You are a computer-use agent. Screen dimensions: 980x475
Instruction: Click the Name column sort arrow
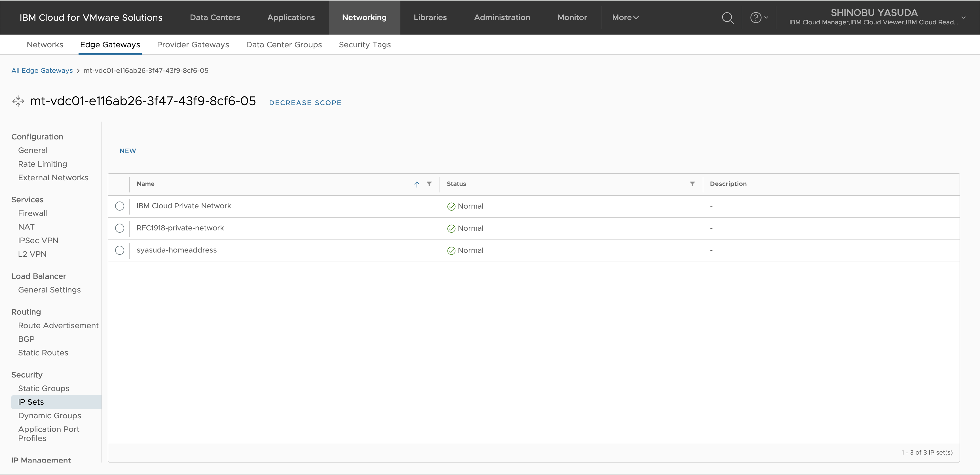tap(417, 185)
